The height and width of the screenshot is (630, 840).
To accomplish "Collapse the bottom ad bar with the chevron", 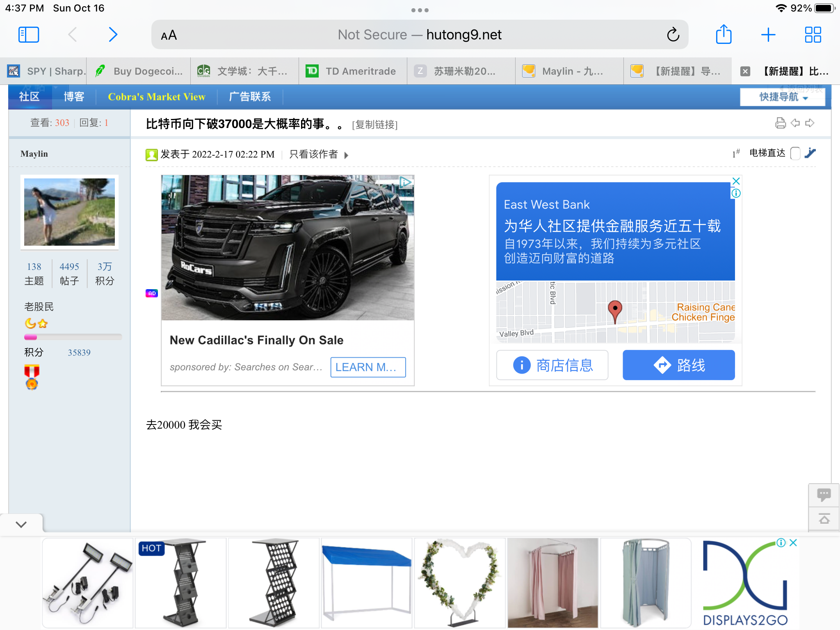I will [x=21, y=524].
